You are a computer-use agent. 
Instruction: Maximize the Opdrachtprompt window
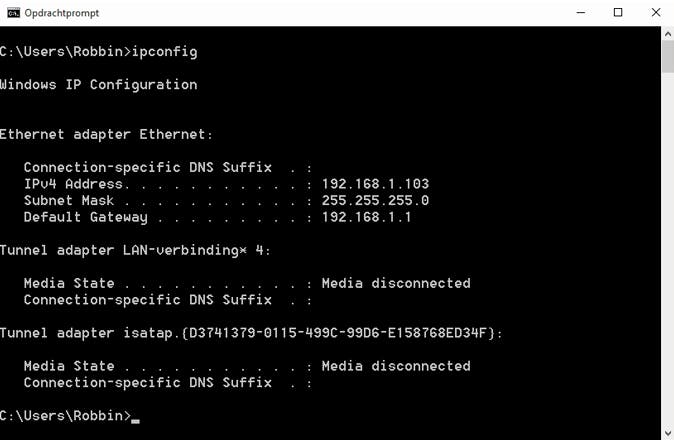point(618,13)
